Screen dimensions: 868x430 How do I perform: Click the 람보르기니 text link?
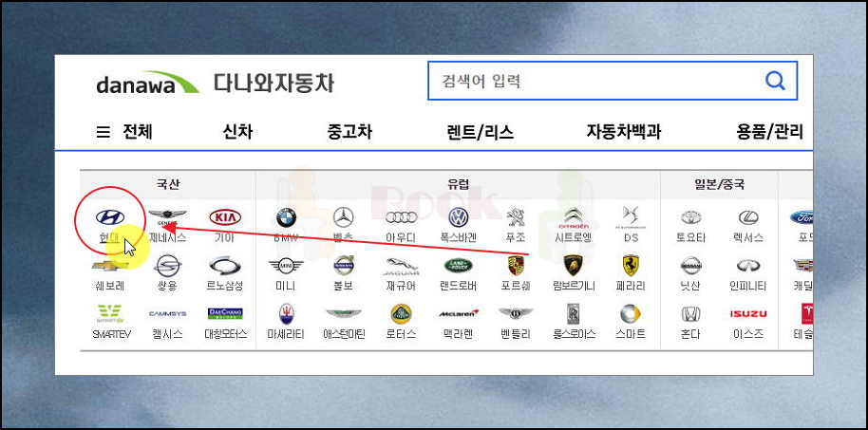pyautogui.click(x=574, y=286)
